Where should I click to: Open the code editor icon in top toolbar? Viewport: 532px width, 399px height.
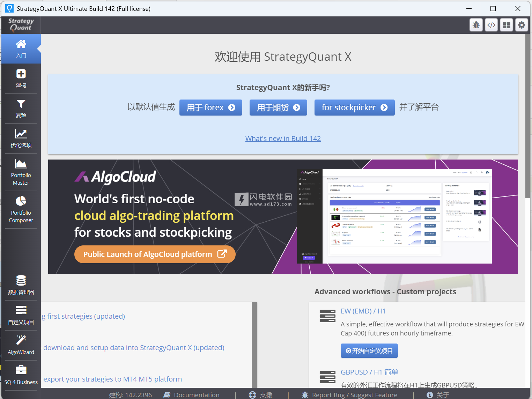pos(492,25)
